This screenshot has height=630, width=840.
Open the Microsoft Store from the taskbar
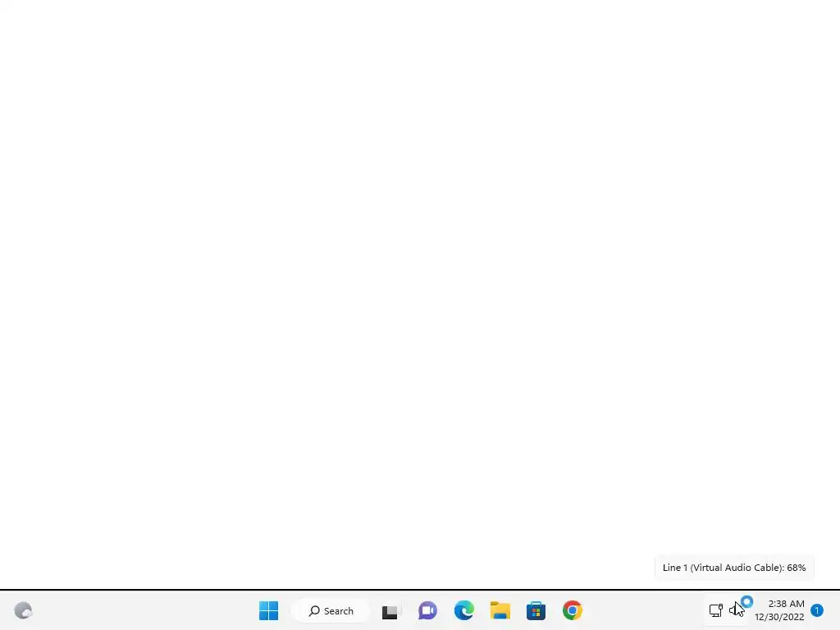coord(536,610)
